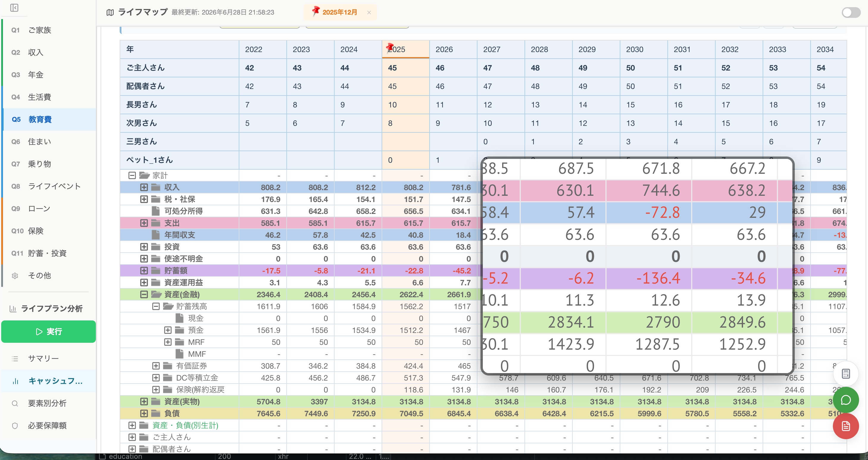Click the ライフプラン分析 chart icon

point(13,309)
